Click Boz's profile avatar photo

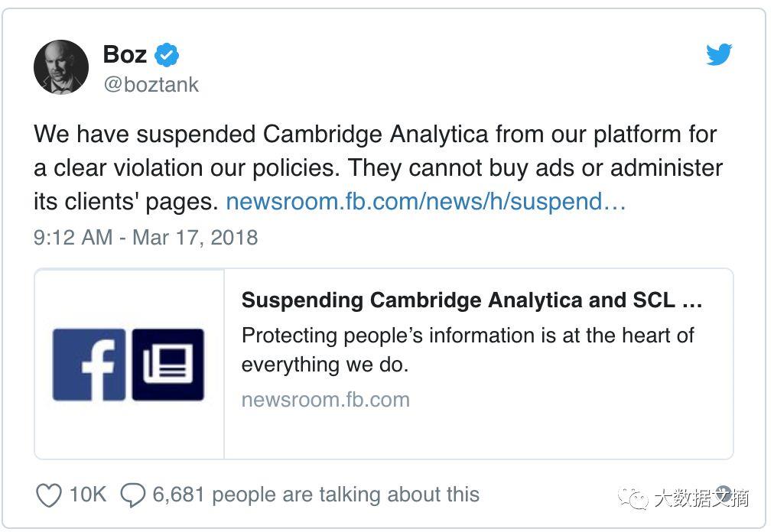tap(61, 67)
